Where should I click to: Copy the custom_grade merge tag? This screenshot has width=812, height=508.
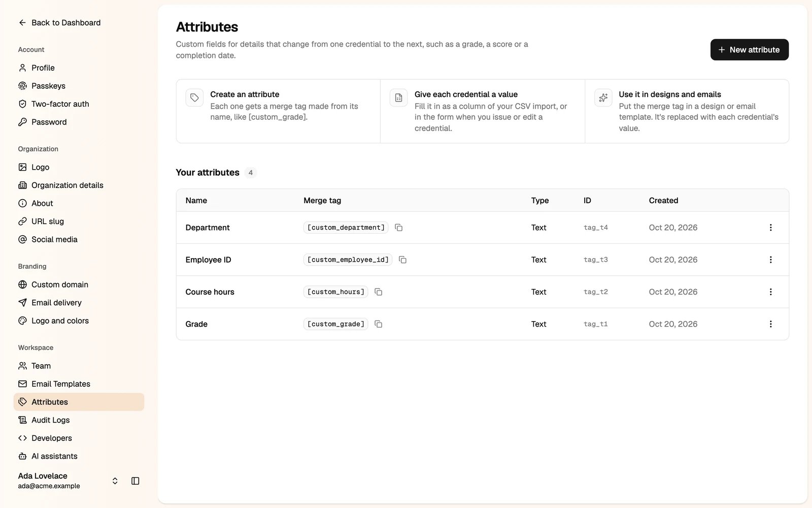point(379,324)
